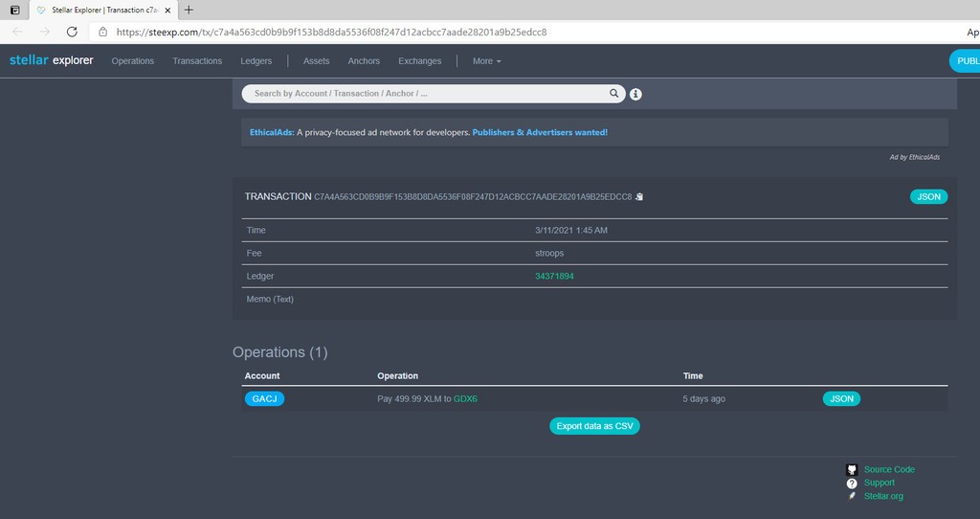980x519 pixels.
Task: Click the site lock icon in the address bar
Action: tap(103, 32)
